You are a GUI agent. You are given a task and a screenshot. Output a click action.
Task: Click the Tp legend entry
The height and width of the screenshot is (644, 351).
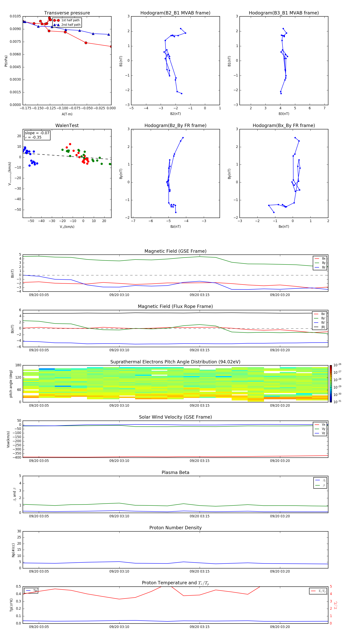(31, 591)
